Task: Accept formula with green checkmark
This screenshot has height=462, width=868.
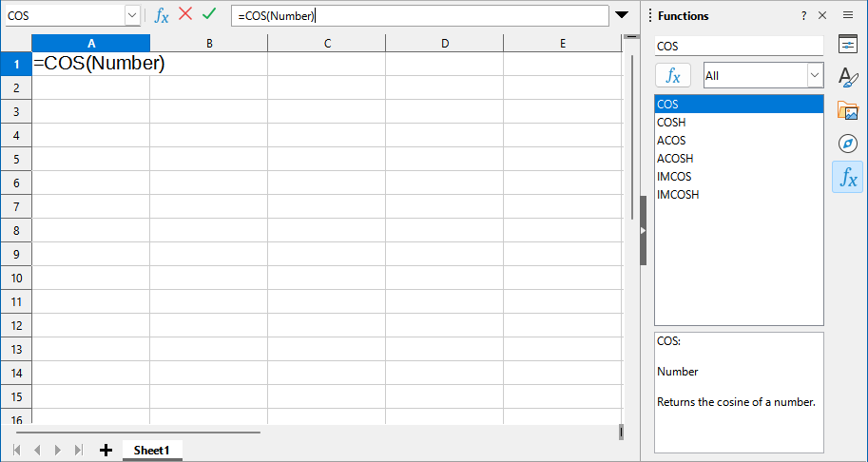Action: 209,14
